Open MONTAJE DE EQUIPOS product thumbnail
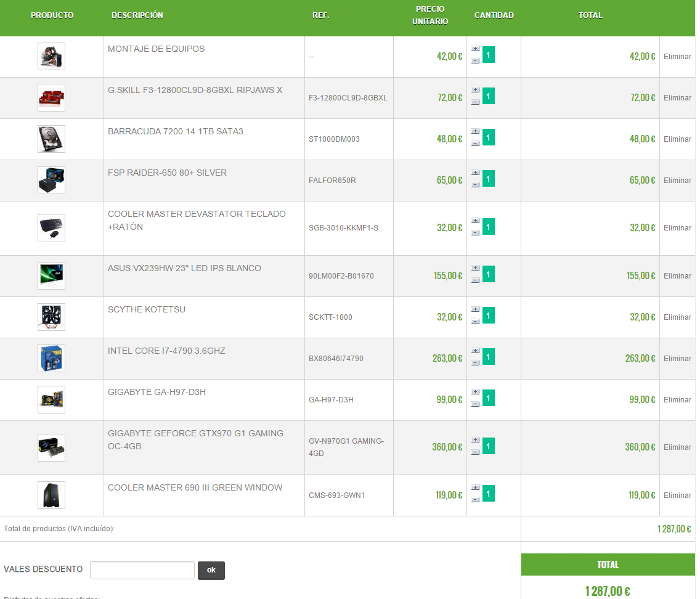 (x=51, y=56)
